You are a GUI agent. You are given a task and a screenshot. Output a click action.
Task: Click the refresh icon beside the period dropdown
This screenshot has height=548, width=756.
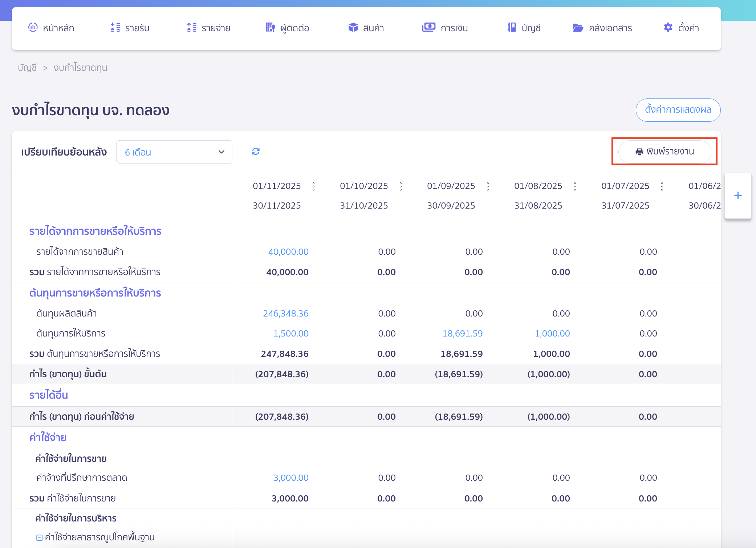click(256, 152)
